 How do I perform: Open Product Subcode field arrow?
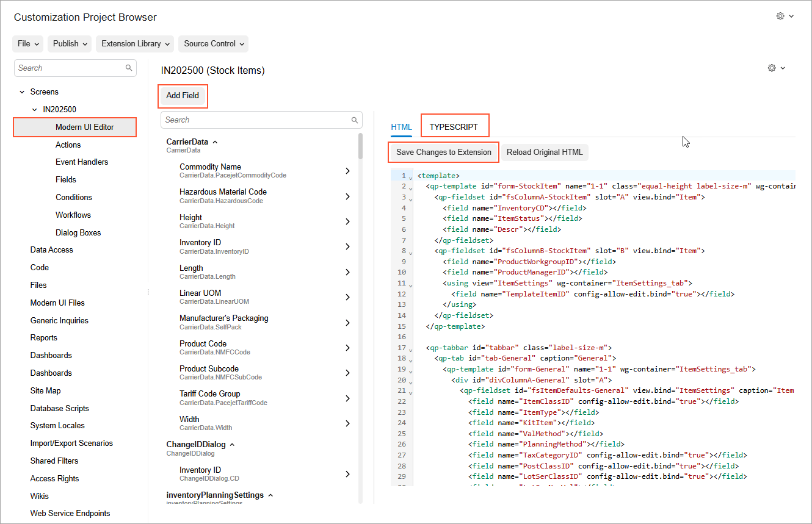click(x=347, y=373)
